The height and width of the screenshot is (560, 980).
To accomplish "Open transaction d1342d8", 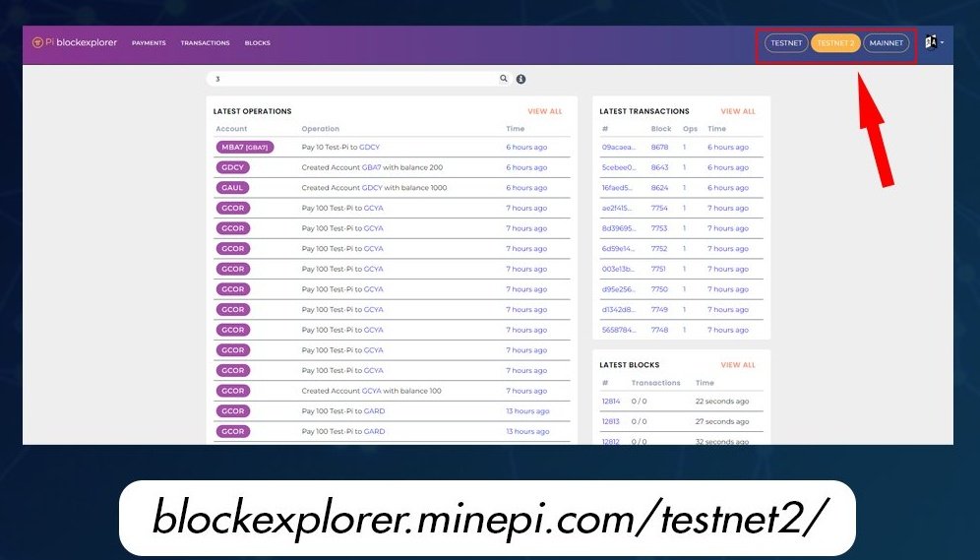I will (619, 309).
